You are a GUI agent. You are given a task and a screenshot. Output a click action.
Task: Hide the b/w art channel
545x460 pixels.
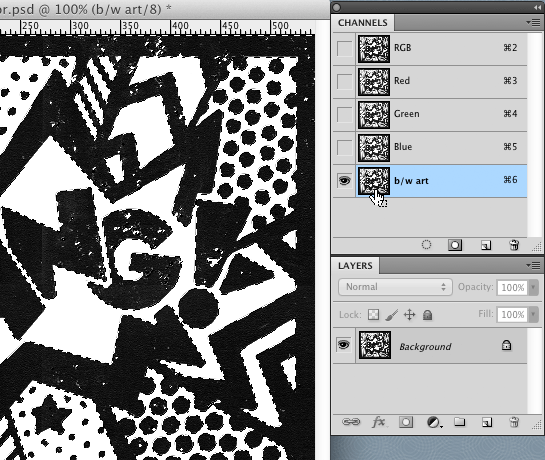(344, 181)
